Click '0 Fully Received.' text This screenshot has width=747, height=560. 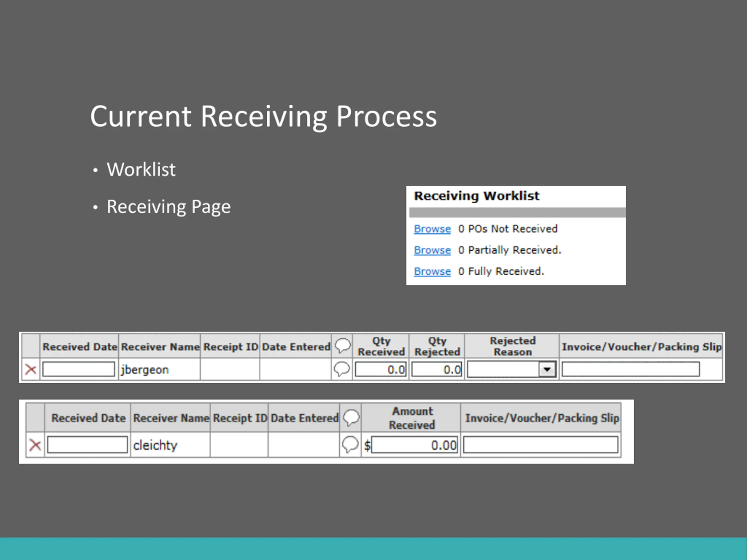[x=501, y=271]
